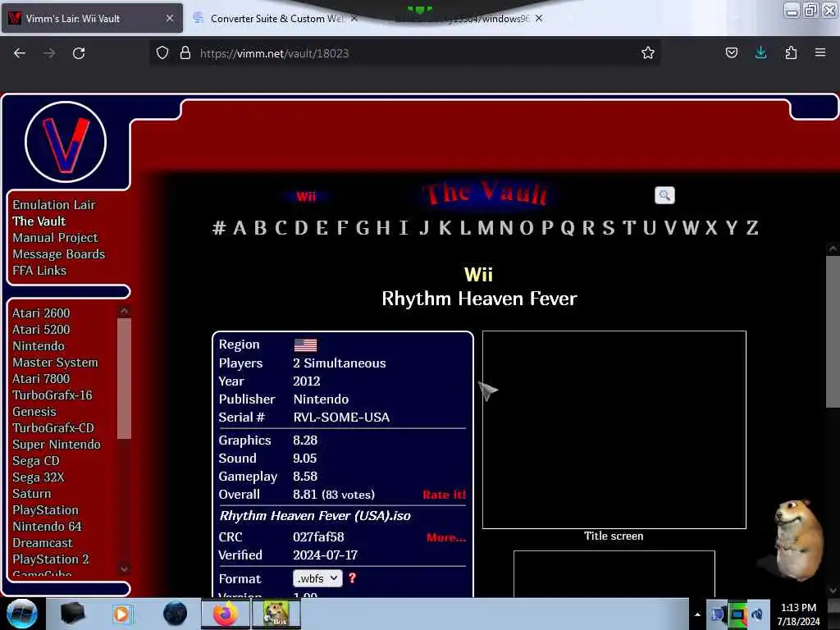
Task: Select The Vault in sidebar menu
Action: (39, 221)
